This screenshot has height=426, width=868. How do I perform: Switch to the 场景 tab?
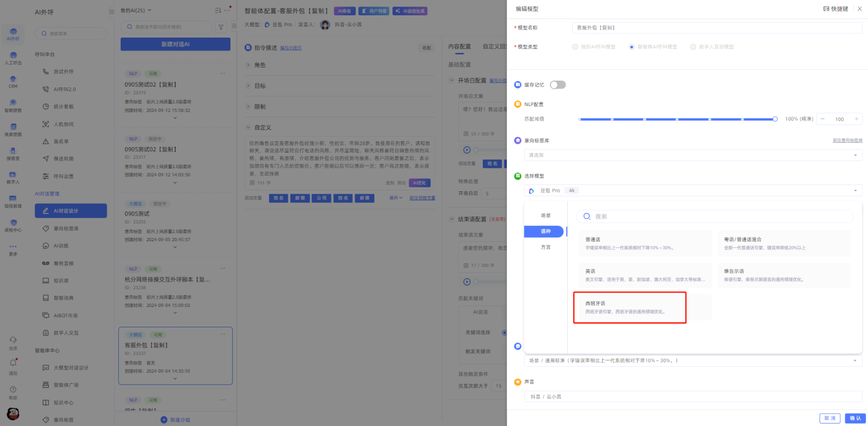(x=546, y=215)
